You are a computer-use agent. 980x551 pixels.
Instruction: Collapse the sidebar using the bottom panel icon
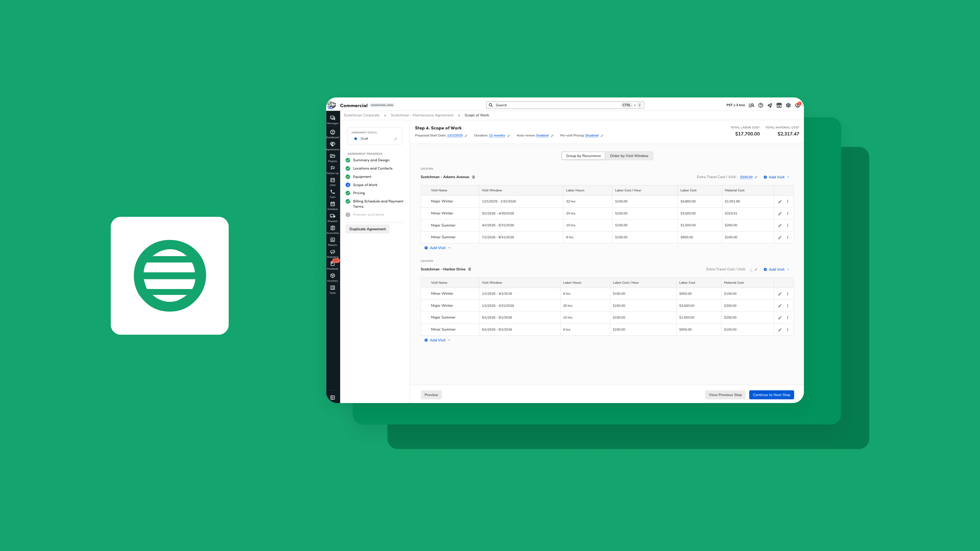(333, 397)
